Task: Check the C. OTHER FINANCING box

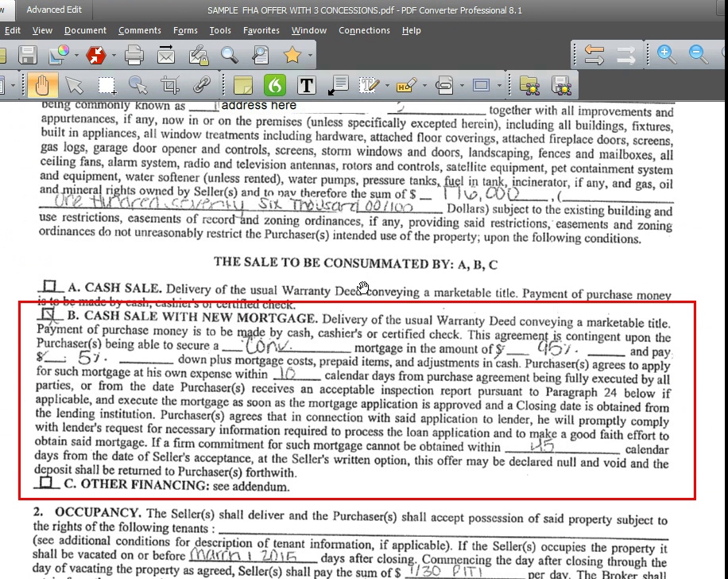Action: (48, 484)
